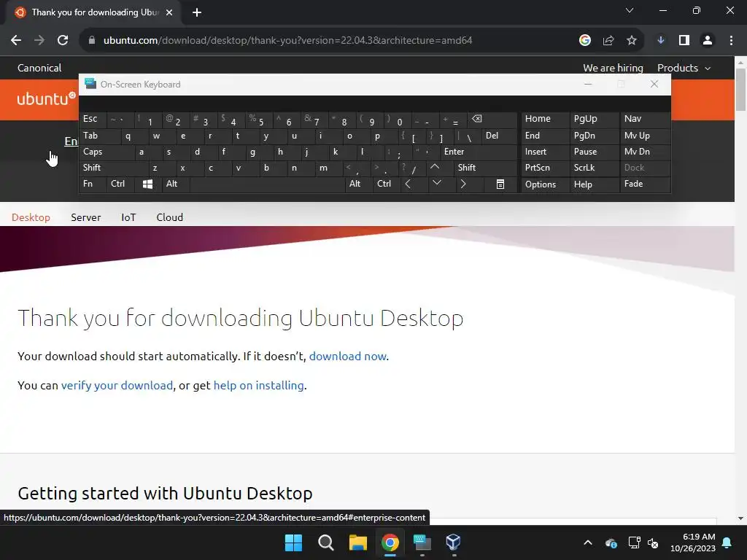Screen dimensions: 747x560
Task: Open a new tab with the plus button
Action: click(x=197, y=12)
